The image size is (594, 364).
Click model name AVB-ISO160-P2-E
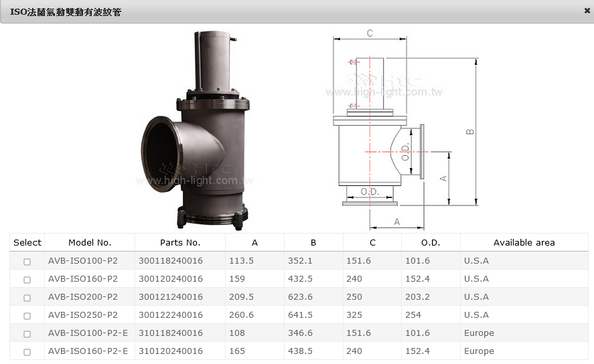click(x=88, y=351)
